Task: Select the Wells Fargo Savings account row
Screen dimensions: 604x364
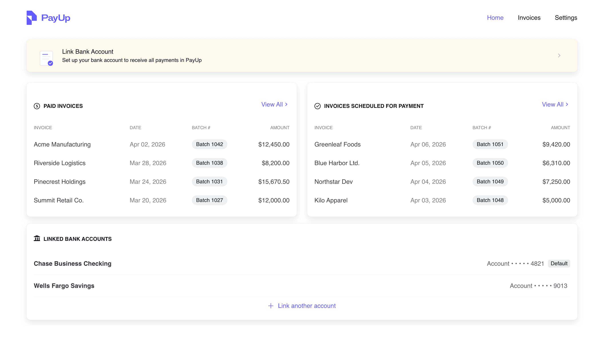Action: 64,286
